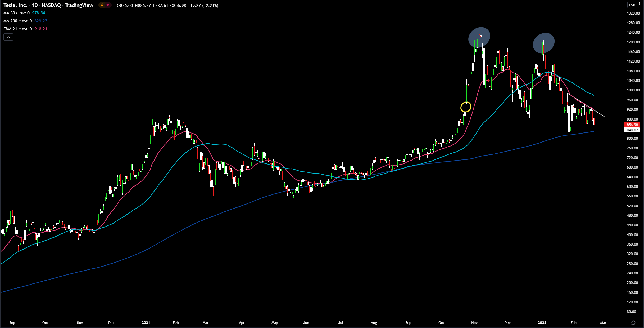Screen dimensions: 644x328
Task: Click the Mar label at the time axis end
Action: (603, 323)
